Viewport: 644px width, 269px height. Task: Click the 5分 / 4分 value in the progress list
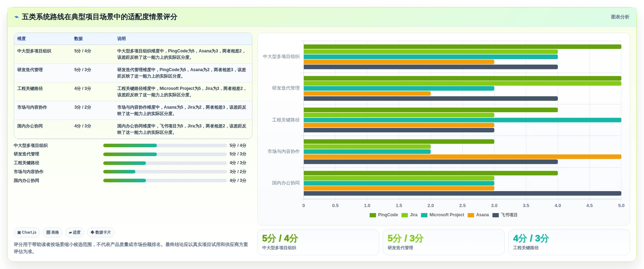click(x=238, y=145)
